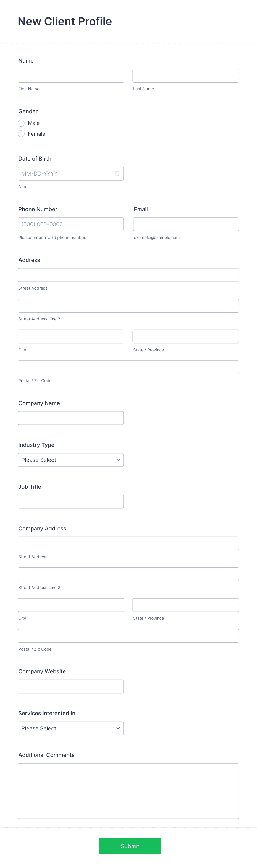257x868 pixels.
Task: Click the chevron on the Industry Type selector
Action: click(118, 460)
